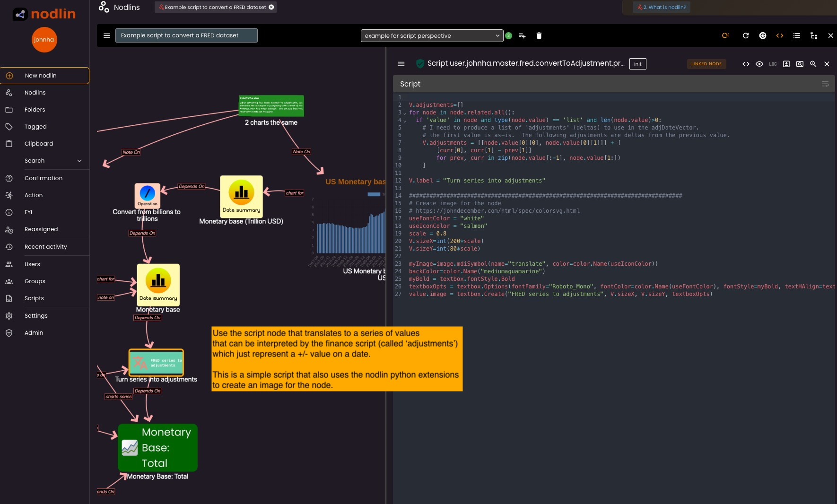The width and height of the screenshot is (837, 504).
Task: Click the nodlin title input field
Action: tap(186, 35)
